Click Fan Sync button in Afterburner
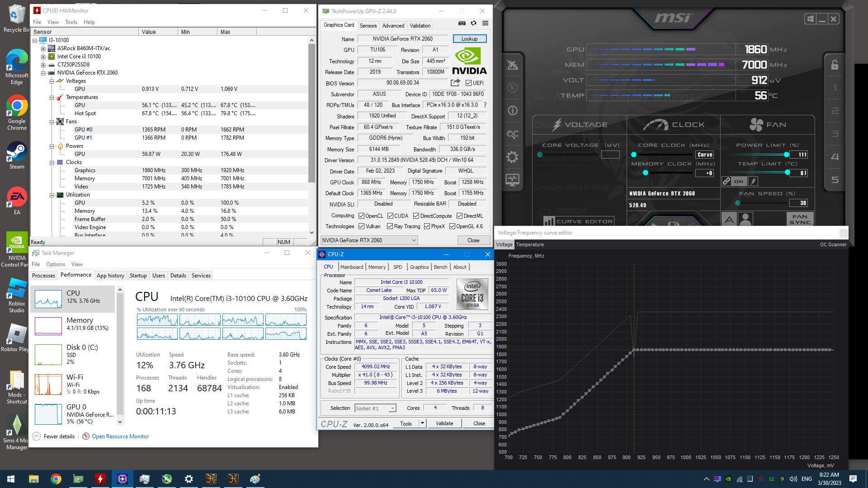Viewport: 868px width, 488px height. tap(800, 220)
